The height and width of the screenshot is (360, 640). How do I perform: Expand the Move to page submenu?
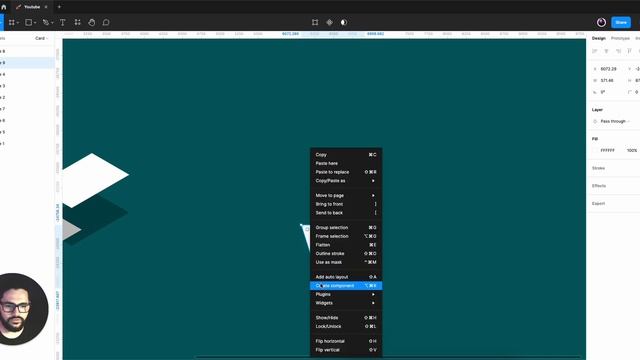coord(346,196)
